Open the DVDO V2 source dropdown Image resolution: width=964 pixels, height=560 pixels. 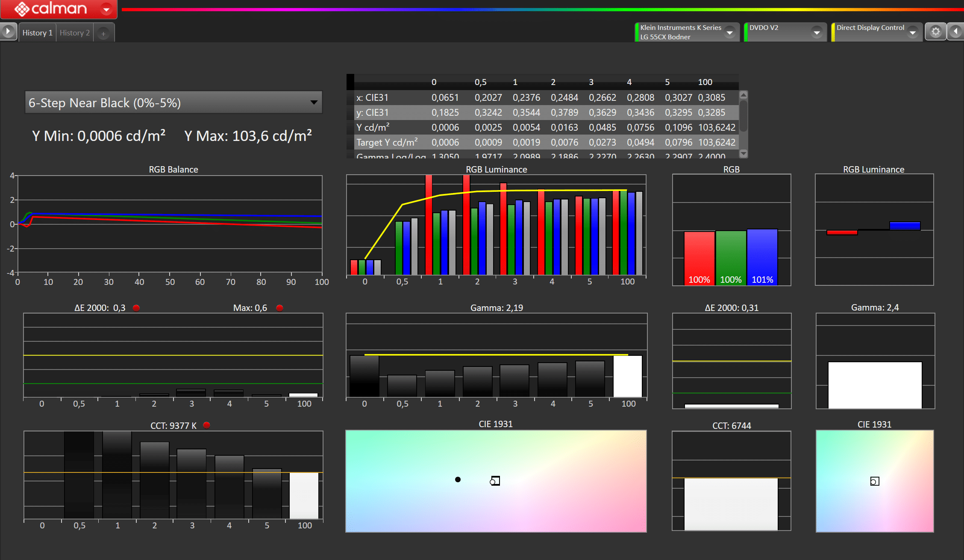pyautogui.click(x=817, y=32)
